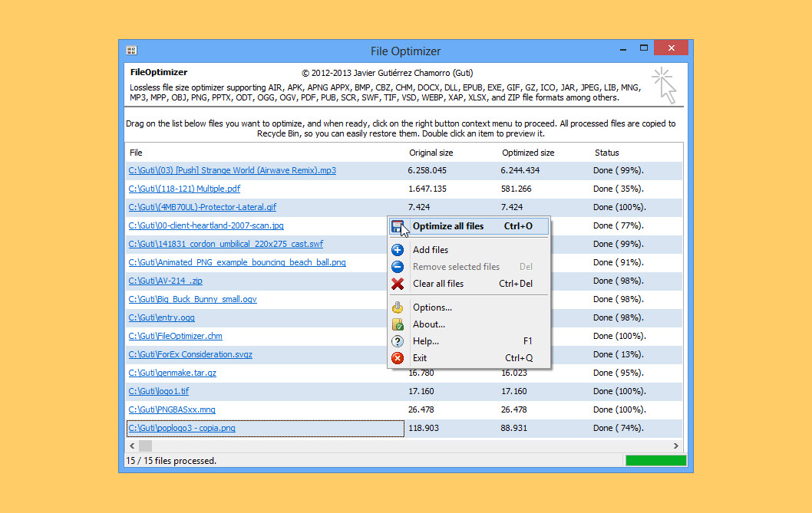This screenshot has height=513, width=812.
Task: Click the File Optimizer title bar app icon
Action: tap(131, 50)
